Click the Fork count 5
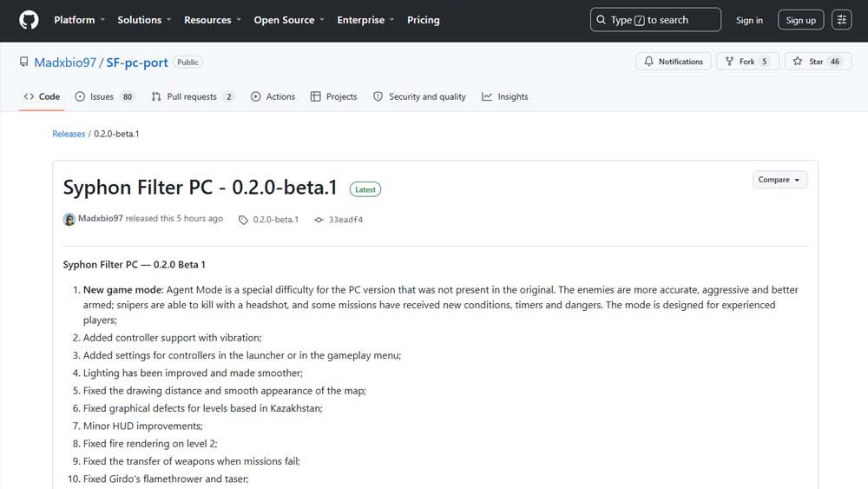The height and width of the screenshot is (489, 868). click(765, 62)
